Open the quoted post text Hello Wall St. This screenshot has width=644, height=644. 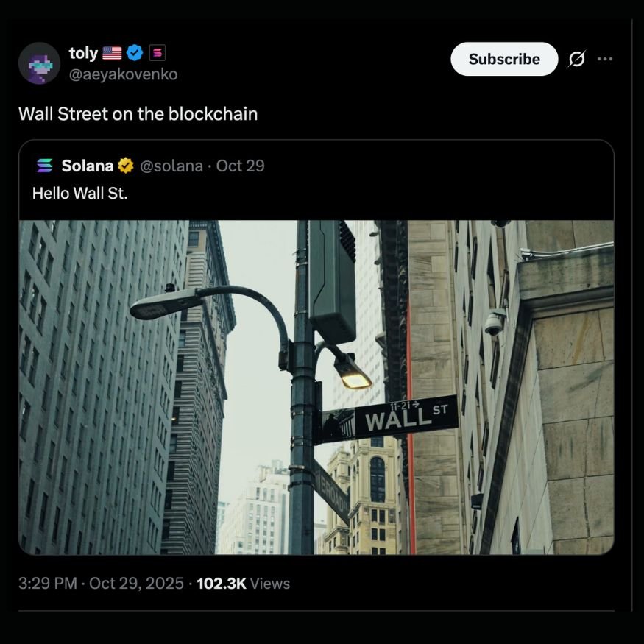point(79,193)
